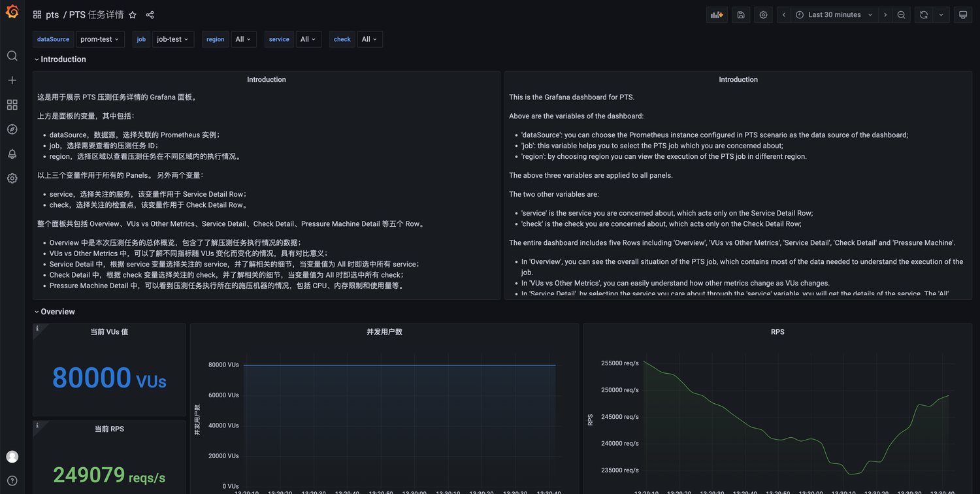Save the dashboard with the disk icon
This screenshot has height=494, width=980.
[x=741, y=15]
